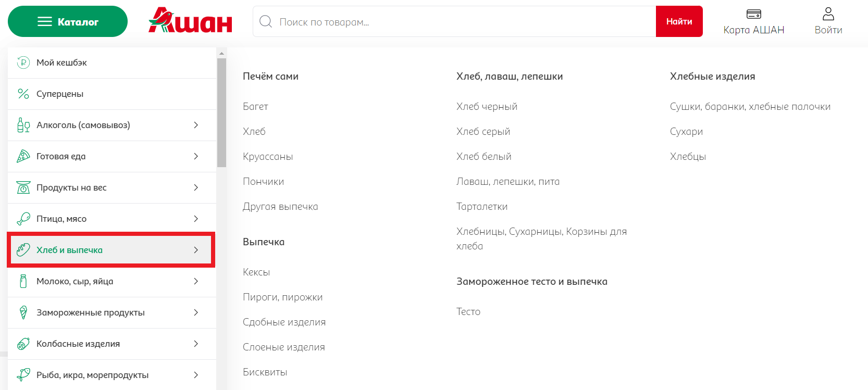Open the Багет subcategory link
Image resolution: width=868 pixels, height=390 pixels.
pyautogui.click(x=255, y=106)
